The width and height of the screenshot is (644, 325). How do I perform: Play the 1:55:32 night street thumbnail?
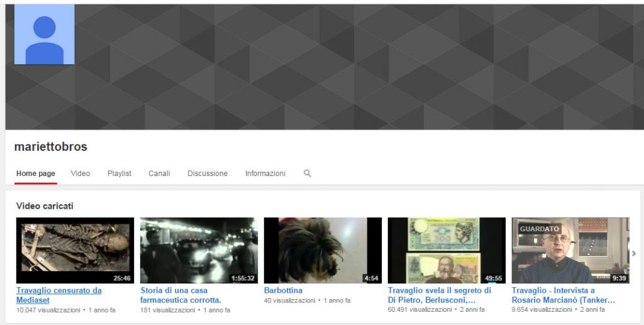(199, 250)
